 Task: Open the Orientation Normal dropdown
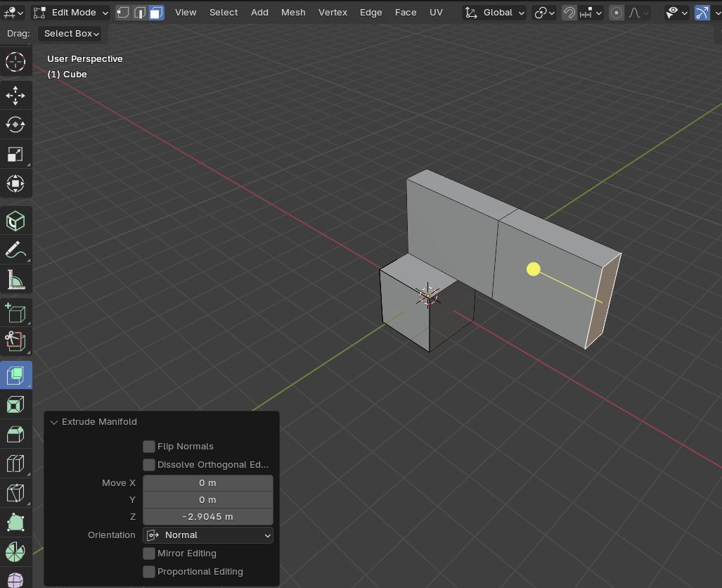click(x=207, y=535)
